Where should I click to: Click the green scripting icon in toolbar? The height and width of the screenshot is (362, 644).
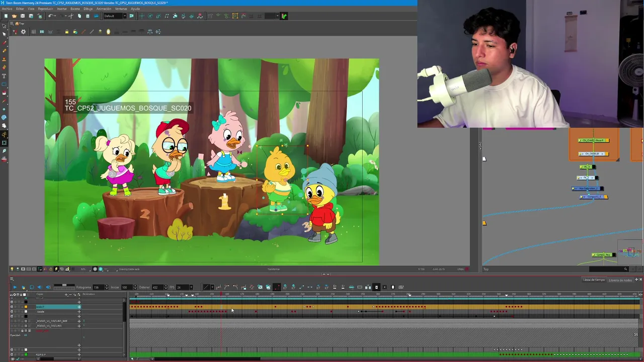284,16
